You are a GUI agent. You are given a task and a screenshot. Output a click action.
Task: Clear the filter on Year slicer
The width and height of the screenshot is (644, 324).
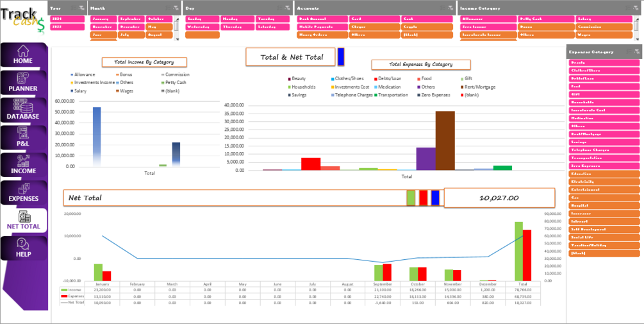tap(81, 8)
